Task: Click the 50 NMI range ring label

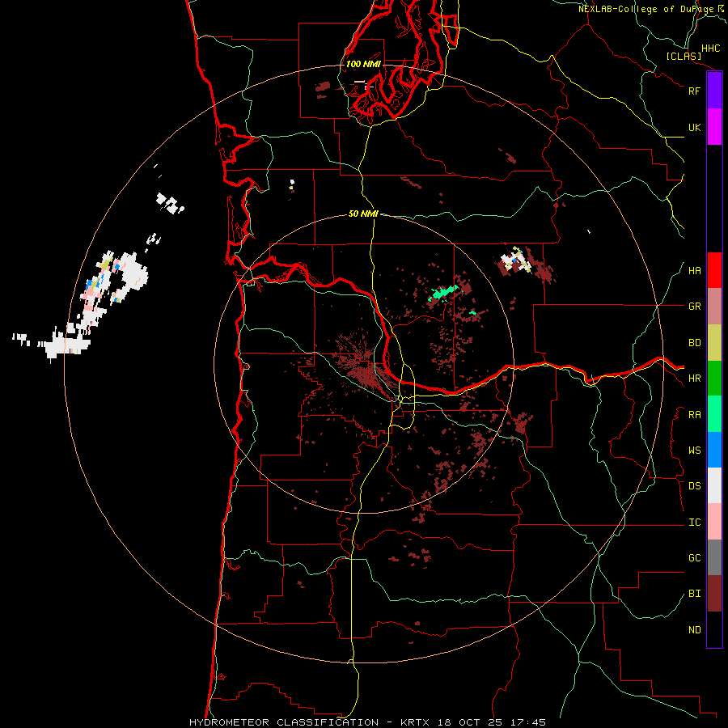Action: coord(363,214)
